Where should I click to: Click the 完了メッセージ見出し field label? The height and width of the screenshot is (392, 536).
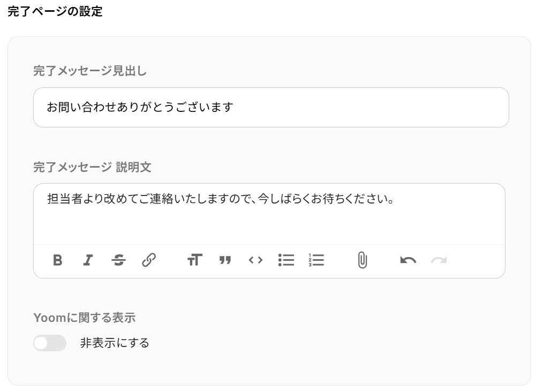(x=90, y=71)
